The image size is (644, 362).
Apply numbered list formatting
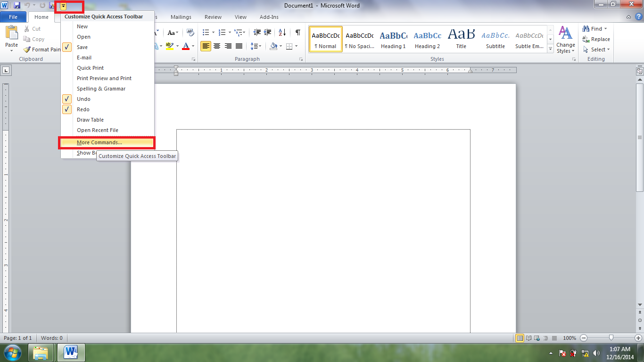[x=222, y=33]
